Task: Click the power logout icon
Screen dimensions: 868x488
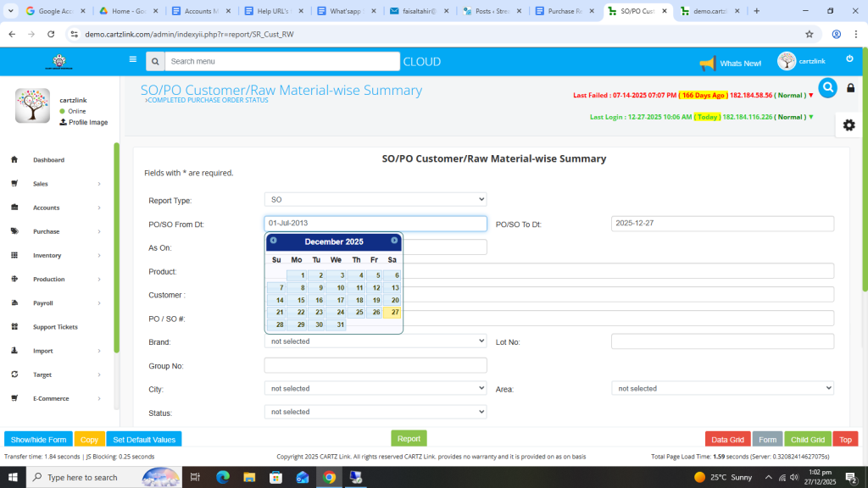Action: (x=849, y=58)
